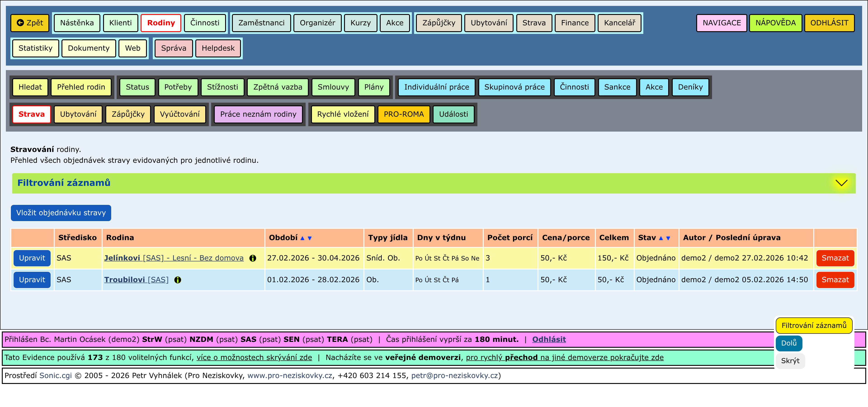Open Ubytování tab in family submenu
Viewport: 868px width, 407px height.
[x=78, y=114]
